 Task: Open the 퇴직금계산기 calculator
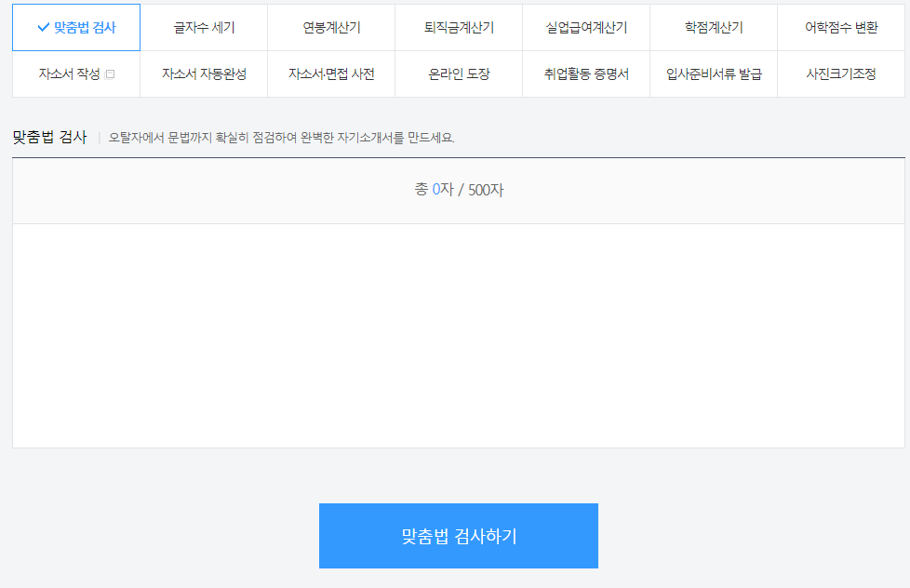459,27
